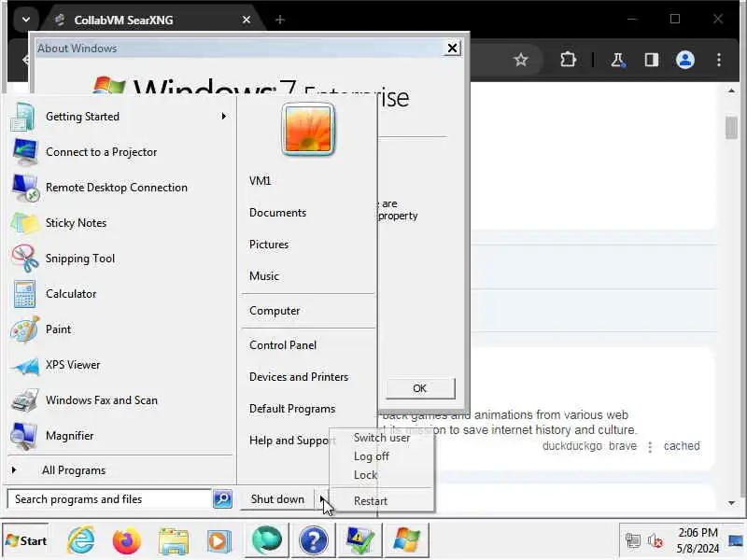Focus the Search programs and files box
Image resolution: width=747 pixels, height=560 pixels.
tap(109, 499)
